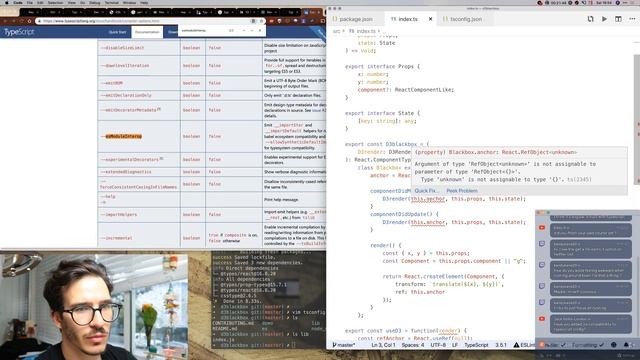Click this.anchor underlined in componentDidUpdate
640x360 pixels.
coord(428,222)
